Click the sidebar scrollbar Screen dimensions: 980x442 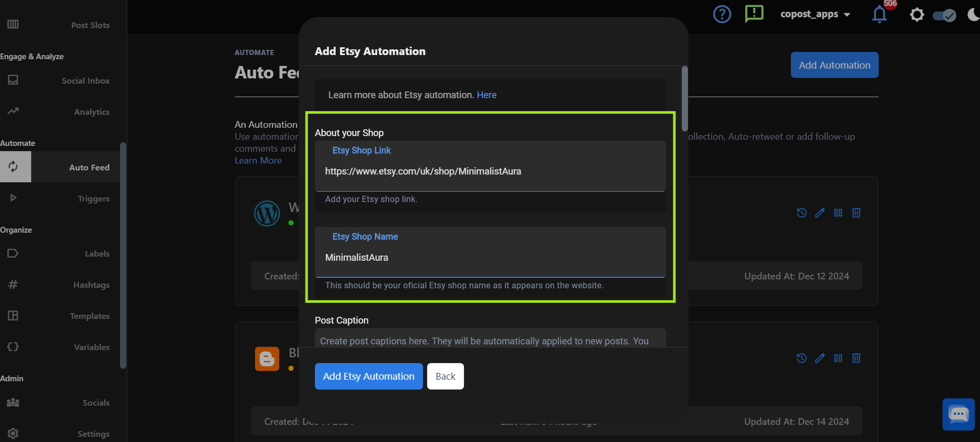point(123,256)
